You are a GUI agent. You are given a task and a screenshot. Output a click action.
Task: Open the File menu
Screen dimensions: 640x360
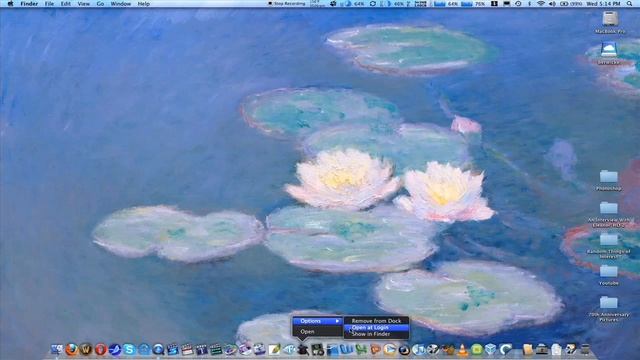click(49, 4)
